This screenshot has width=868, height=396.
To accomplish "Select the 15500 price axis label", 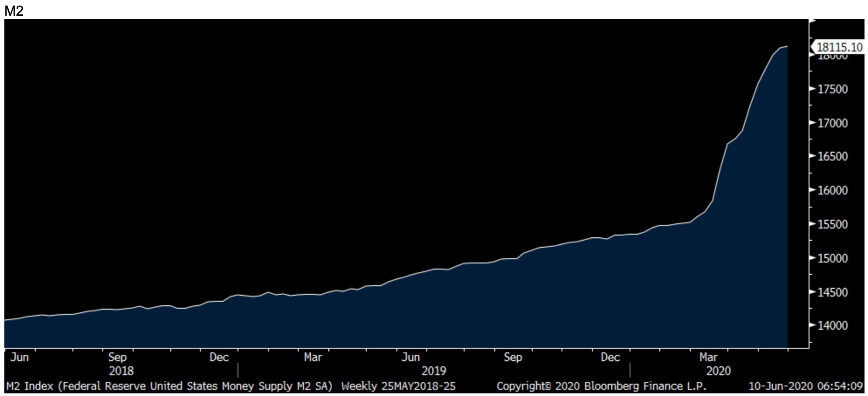I will pos(833,225).
